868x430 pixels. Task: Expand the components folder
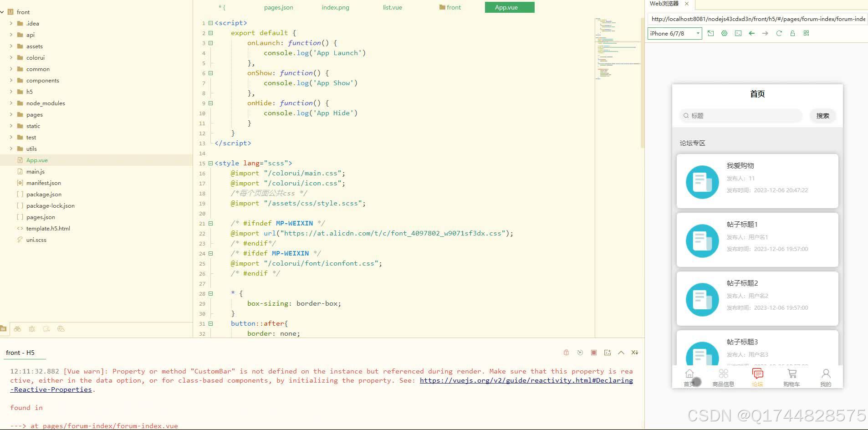11,80
